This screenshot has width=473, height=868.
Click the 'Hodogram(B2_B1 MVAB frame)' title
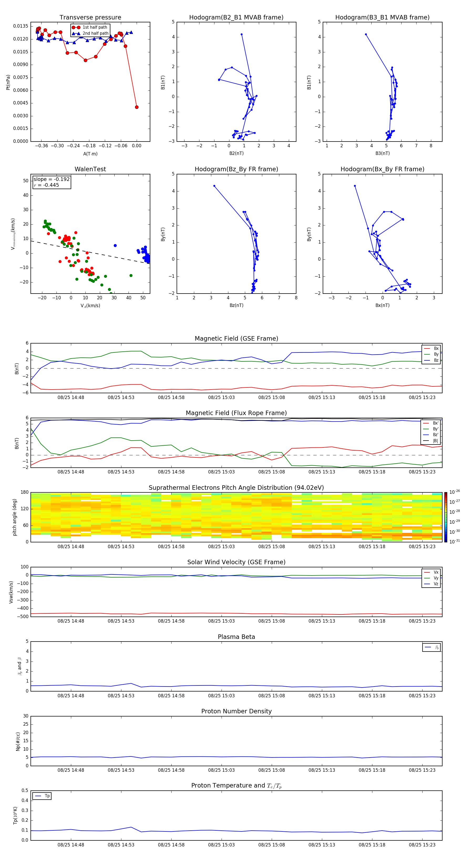[236, 17]
